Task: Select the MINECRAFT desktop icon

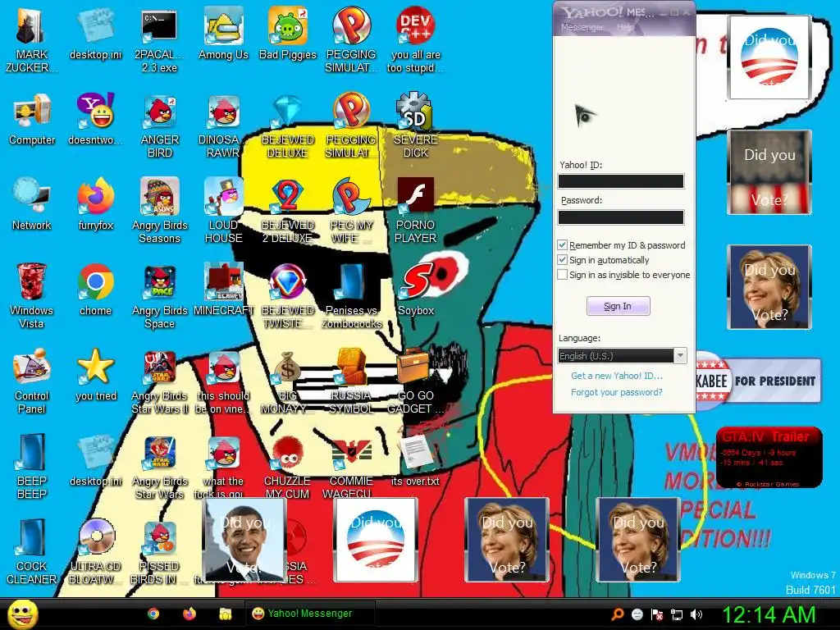Action: (x=223, y=290)
